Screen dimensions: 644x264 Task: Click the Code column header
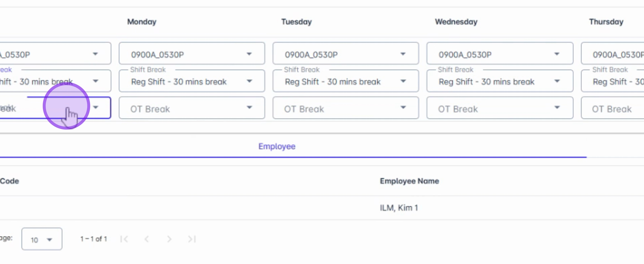click(9, 181)
